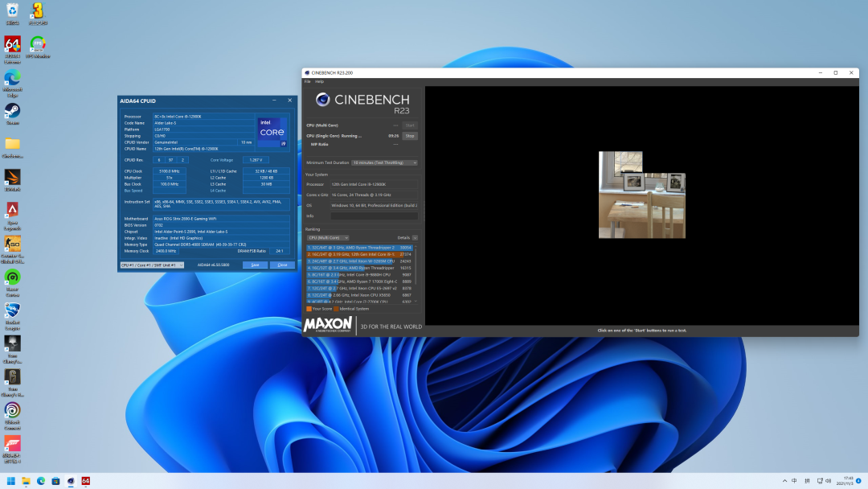
Task: Select the Intel Core i9-9880H ranking row
Action: pyautogui.click(x=360, y=275)
